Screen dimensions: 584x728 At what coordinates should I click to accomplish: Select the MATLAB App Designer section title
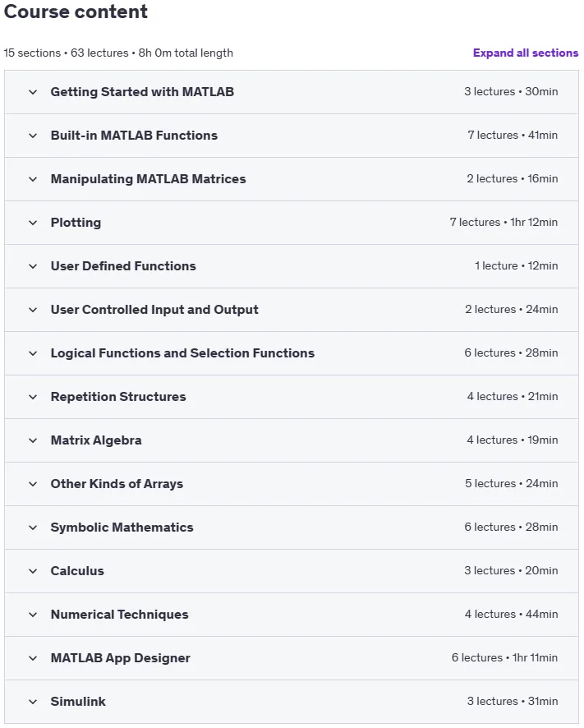pyautogui.click(x=120, y=658)
